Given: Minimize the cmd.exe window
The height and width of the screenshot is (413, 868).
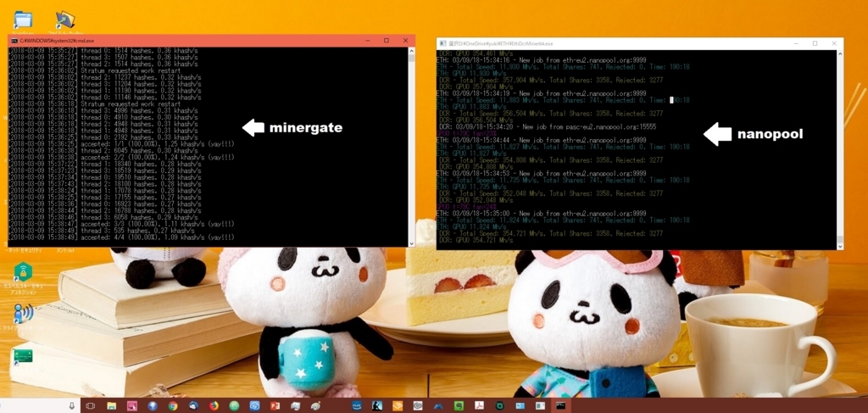Looking at the screenshot, I should click(x=368, y=41).
